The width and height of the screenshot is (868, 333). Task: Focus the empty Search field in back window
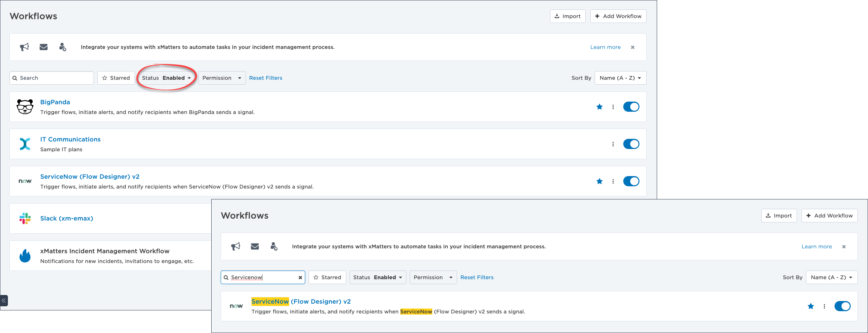click(52, 78)
